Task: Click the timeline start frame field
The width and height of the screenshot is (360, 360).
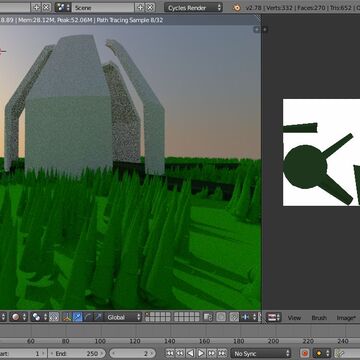Action: coord(23,353)
